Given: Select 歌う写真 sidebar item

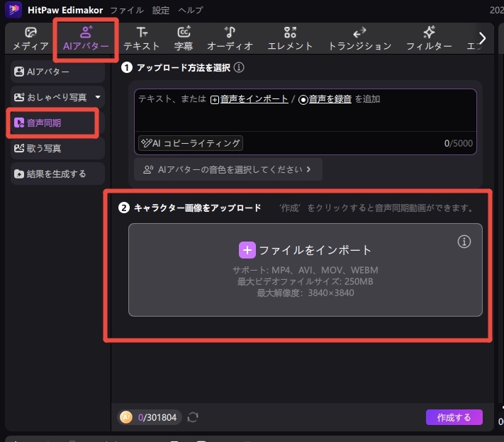Looking at the screenshot, I should tap(57, 149).
